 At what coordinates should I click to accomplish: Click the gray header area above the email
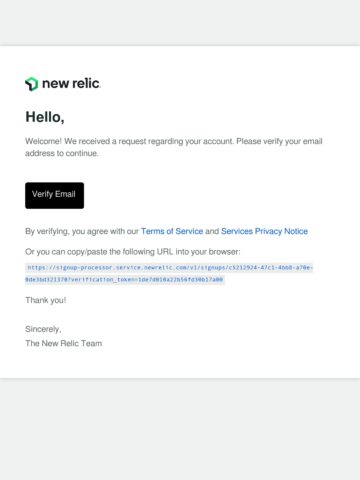(180, 22)
